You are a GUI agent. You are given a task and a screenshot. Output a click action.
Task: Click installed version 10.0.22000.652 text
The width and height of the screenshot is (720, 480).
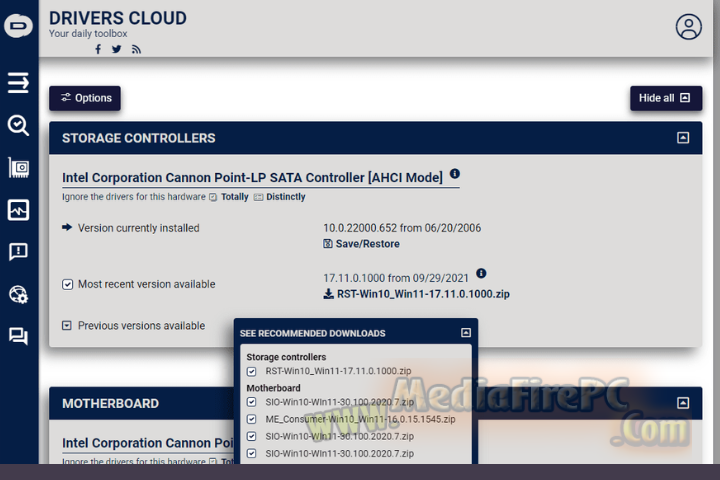coord(402,228)
